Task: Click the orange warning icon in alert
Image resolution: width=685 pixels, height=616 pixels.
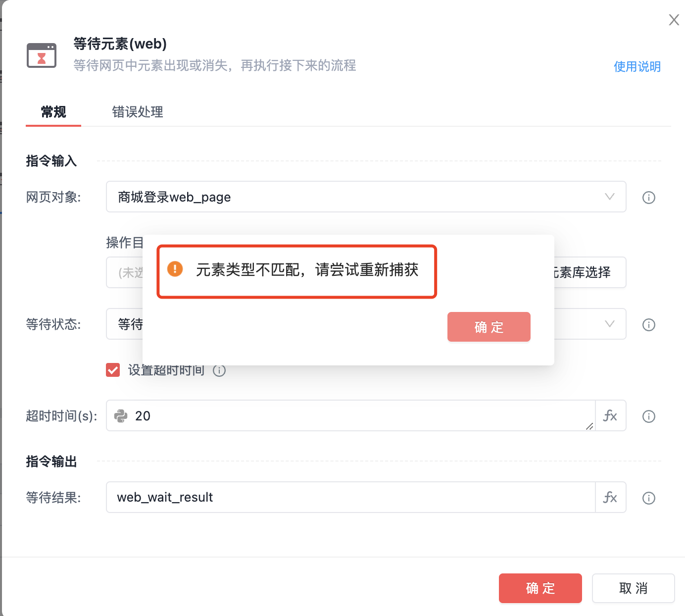Action: coord(175,269)
